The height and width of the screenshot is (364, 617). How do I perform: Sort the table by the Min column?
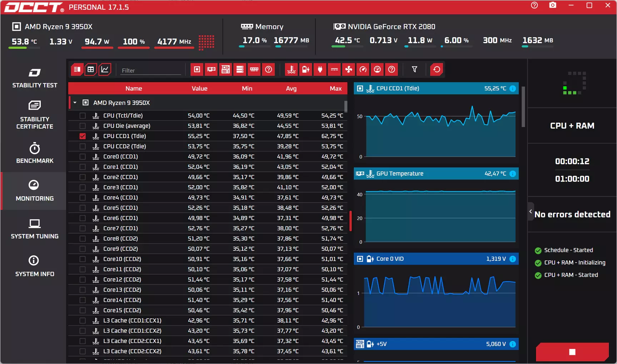247,89
